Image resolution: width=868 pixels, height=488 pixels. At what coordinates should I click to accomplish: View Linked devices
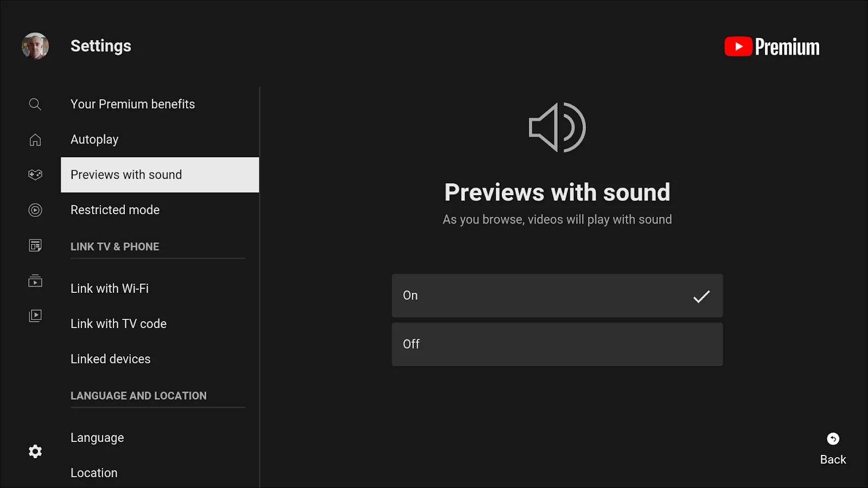point(111,359)
